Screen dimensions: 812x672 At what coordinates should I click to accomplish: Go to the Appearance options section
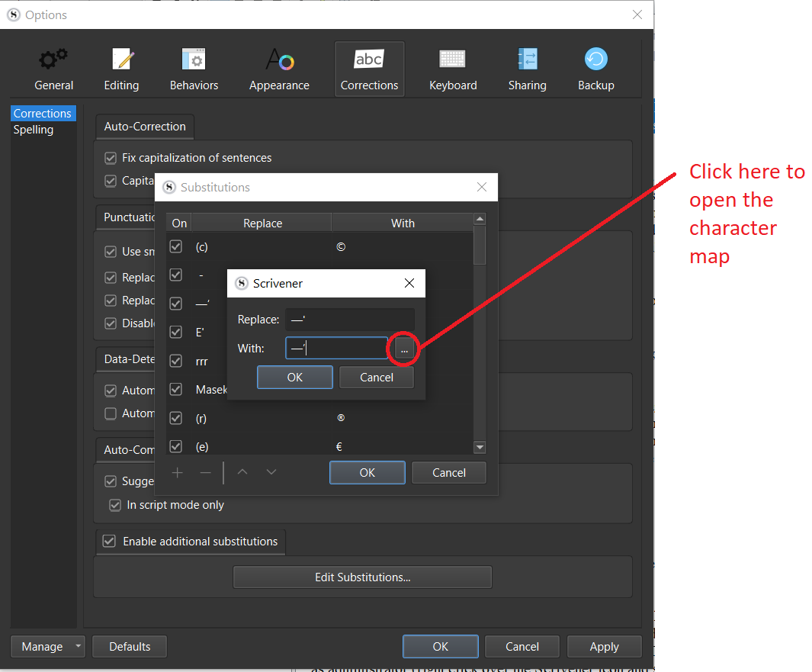coord(279,69)
